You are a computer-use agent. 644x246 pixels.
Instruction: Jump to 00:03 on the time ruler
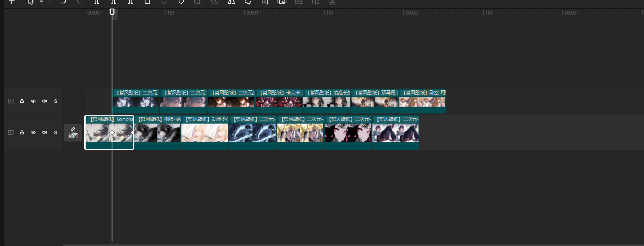click(570, 13)
